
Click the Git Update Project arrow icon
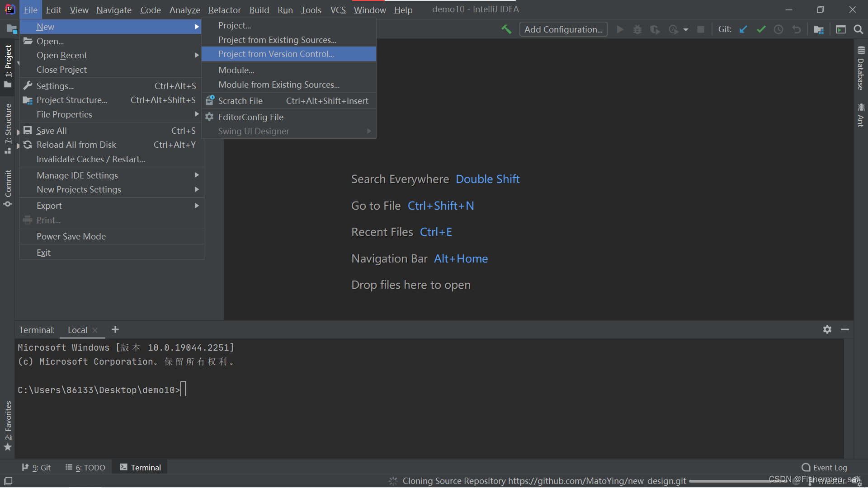click(743, 29)
